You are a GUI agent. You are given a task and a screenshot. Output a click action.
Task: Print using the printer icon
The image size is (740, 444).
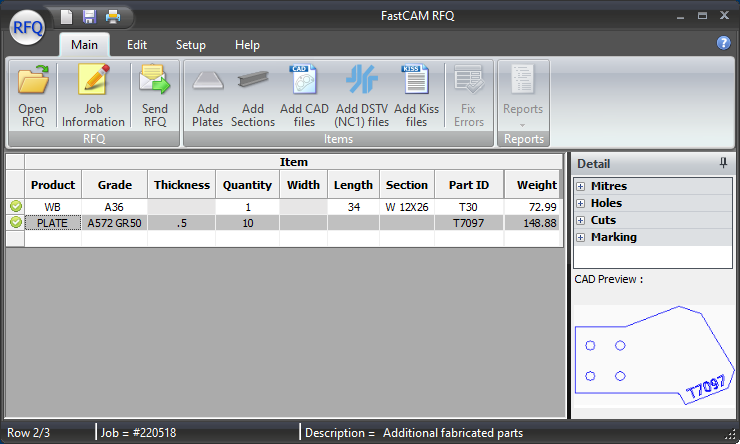pos(113,17)
